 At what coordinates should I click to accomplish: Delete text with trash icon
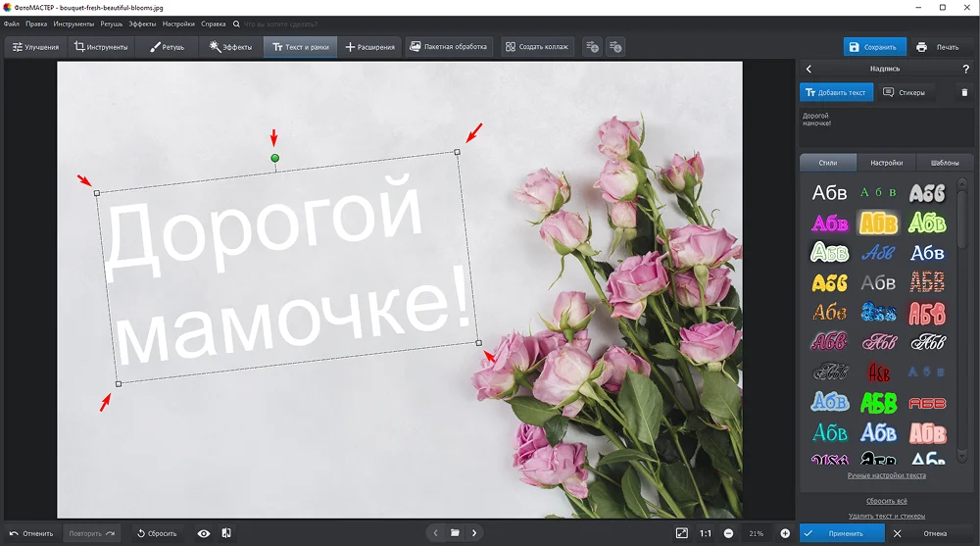[x=964, y=92]
